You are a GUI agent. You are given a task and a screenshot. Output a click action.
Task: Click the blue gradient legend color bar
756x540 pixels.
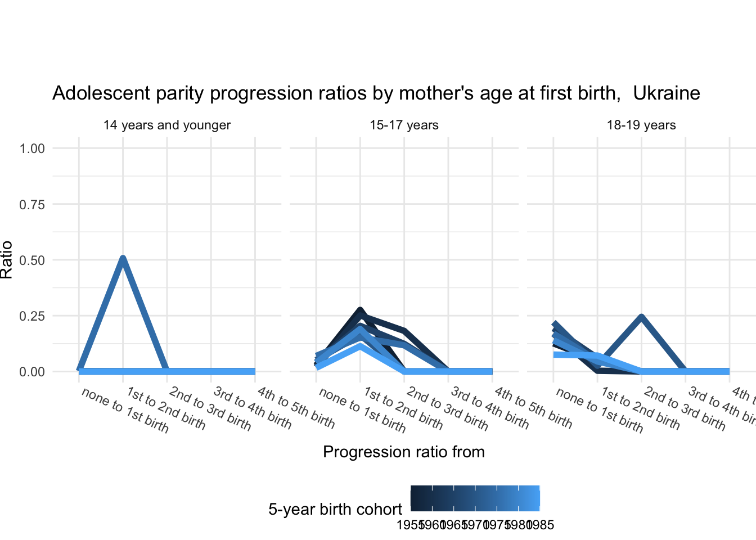[x=475, y=498]
